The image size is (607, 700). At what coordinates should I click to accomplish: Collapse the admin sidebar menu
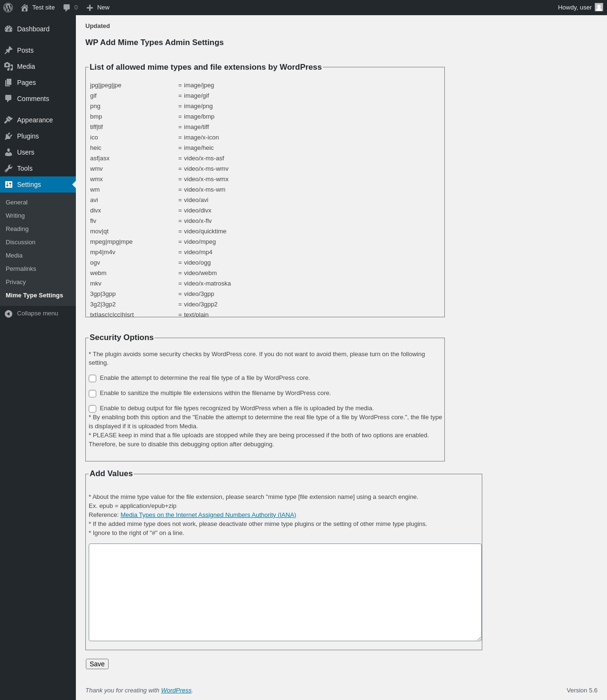point(38,313)
